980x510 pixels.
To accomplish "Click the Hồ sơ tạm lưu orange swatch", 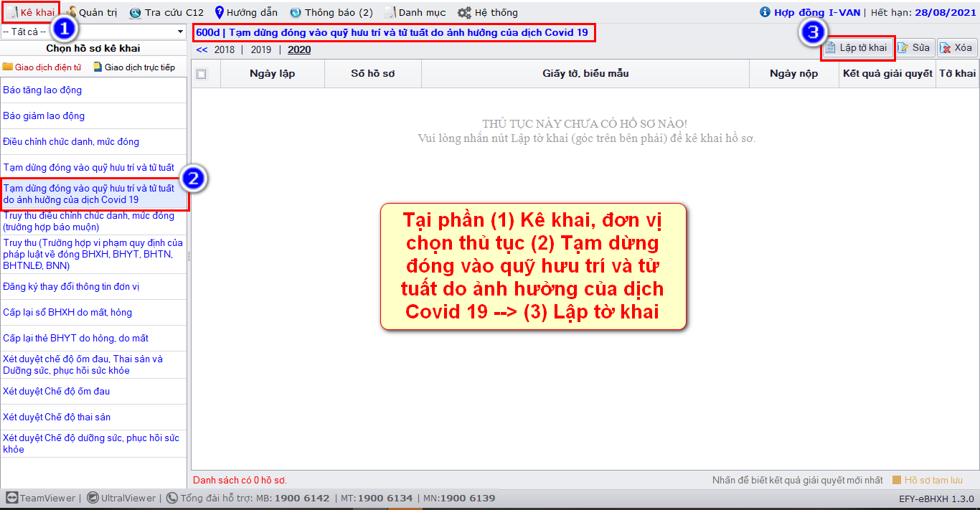I will click(897, 481).
